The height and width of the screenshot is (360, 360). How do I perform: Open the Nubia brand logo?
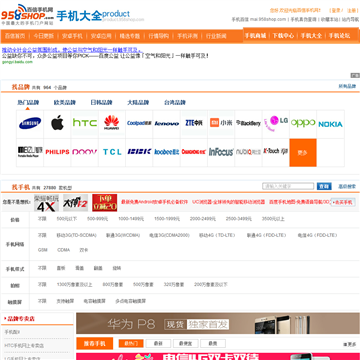248,152
